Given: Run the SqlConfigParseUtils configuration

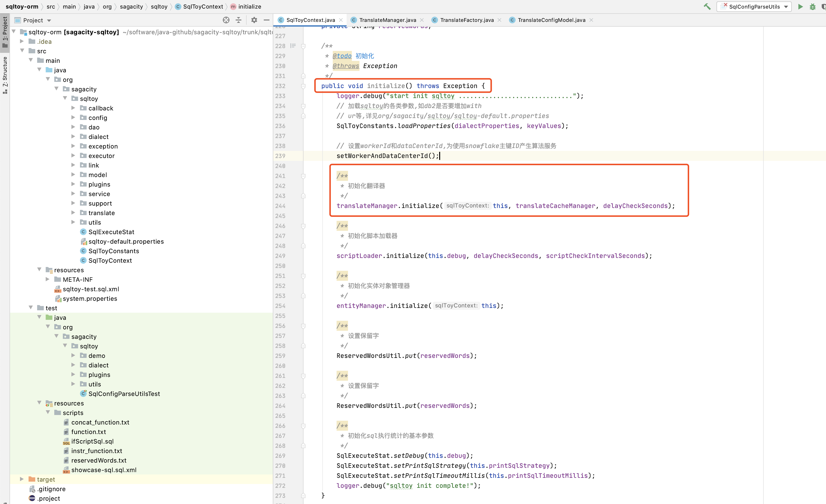Looking at the screenshot, I should point(800,7).
